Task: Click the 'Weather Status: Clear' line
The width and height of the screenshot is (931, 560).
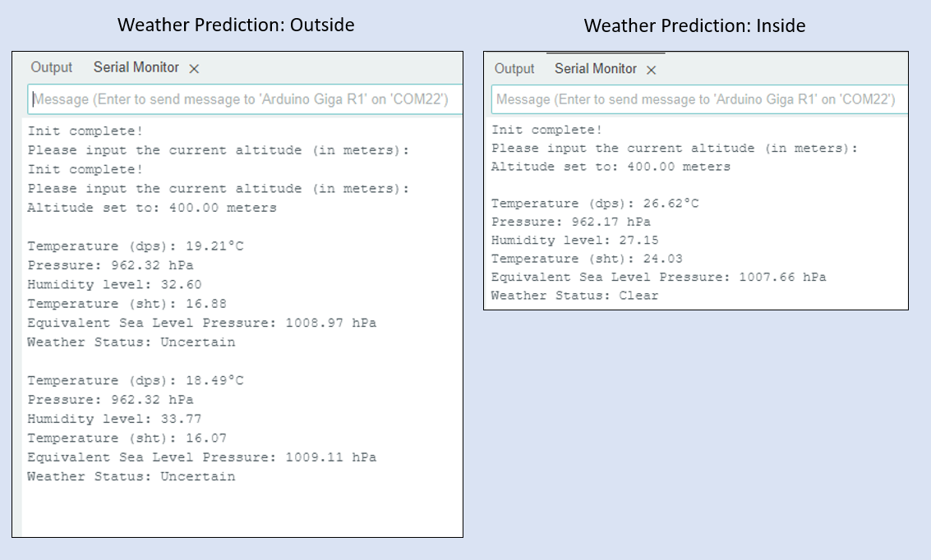Action: coord(574,296)
